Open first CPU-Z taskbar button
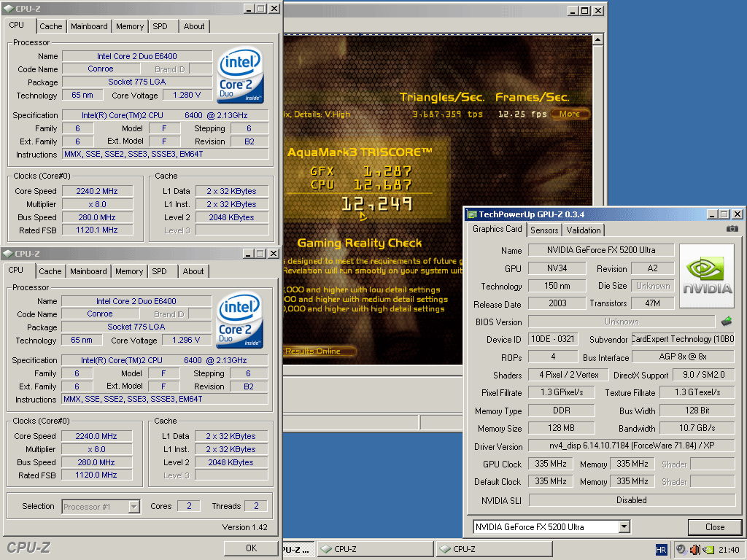 [x=376, y=549]
